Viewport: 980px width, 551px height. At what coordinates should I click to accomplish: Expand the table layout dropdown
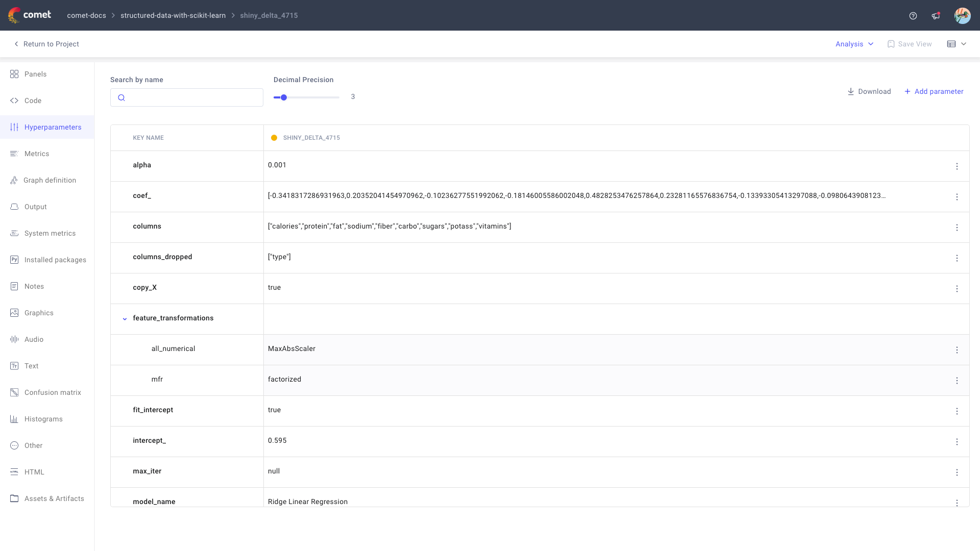tap(957, 44)
